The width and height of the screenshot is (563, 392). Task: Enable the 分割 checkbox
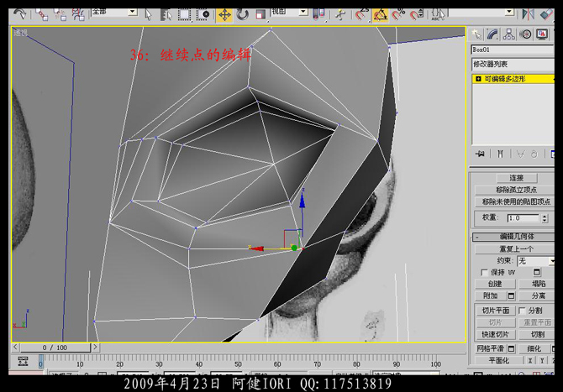point(522,311)
